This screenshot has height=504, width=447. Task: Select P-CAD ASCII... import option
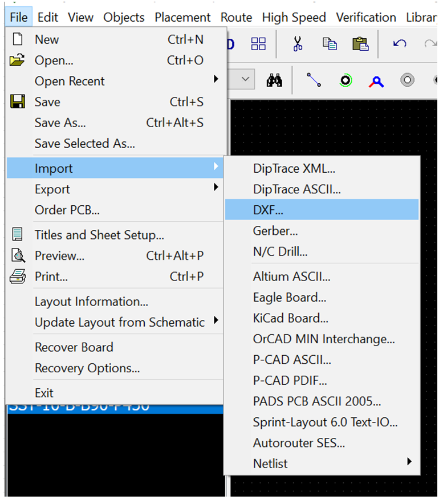pos(322,360)
